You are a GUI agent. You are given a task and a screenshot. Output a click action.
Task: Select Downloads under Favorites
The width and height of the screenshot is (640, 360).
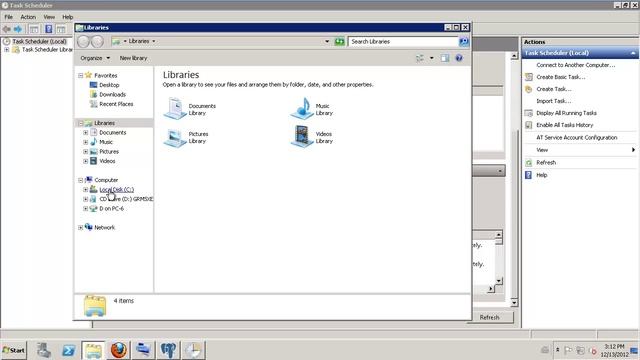pos(112,94)
